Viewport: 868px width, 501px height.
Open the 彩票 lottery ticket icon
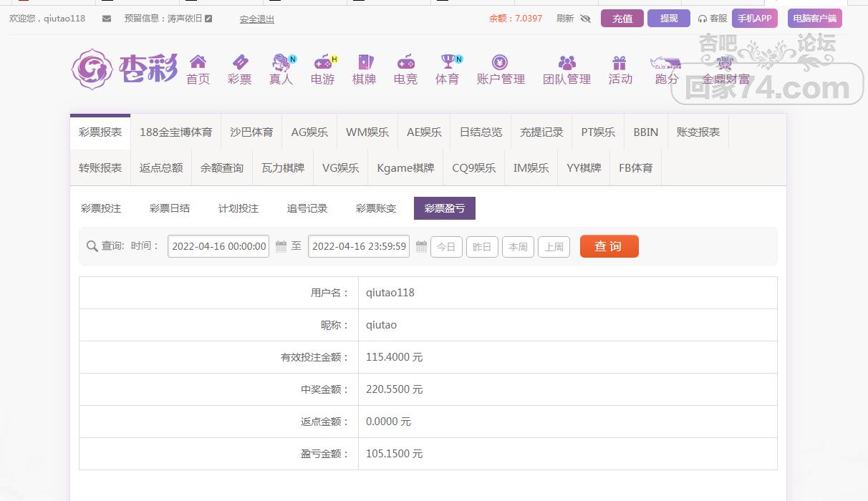point(240,62)
